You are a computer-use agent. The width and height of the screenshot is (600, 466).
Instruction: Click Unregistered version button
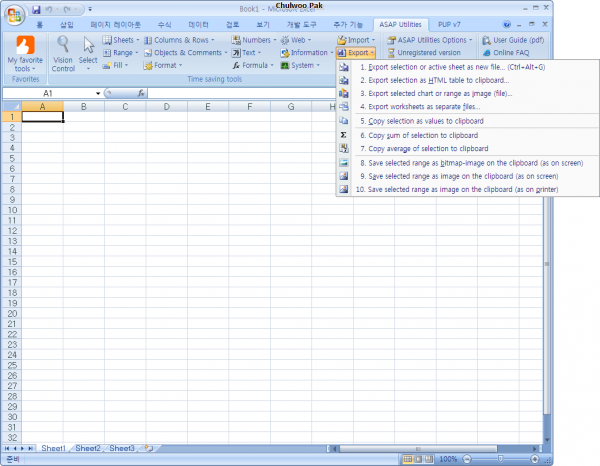424,53
